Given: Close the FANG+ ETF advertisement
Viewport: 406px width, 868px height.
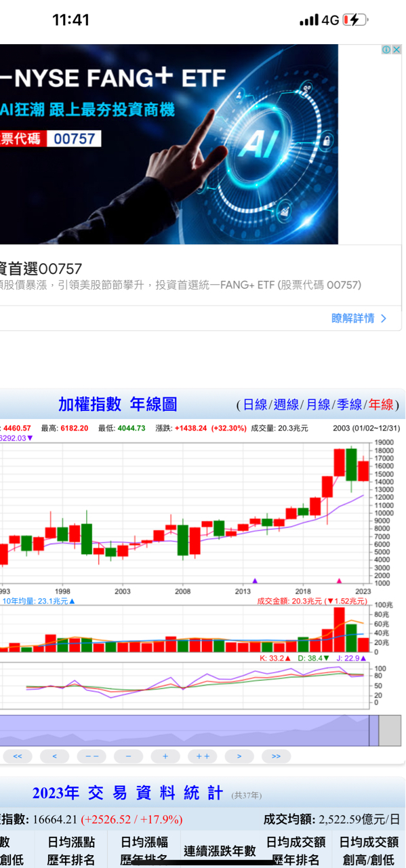Looking at the screenshot, I should click(397, 50).
